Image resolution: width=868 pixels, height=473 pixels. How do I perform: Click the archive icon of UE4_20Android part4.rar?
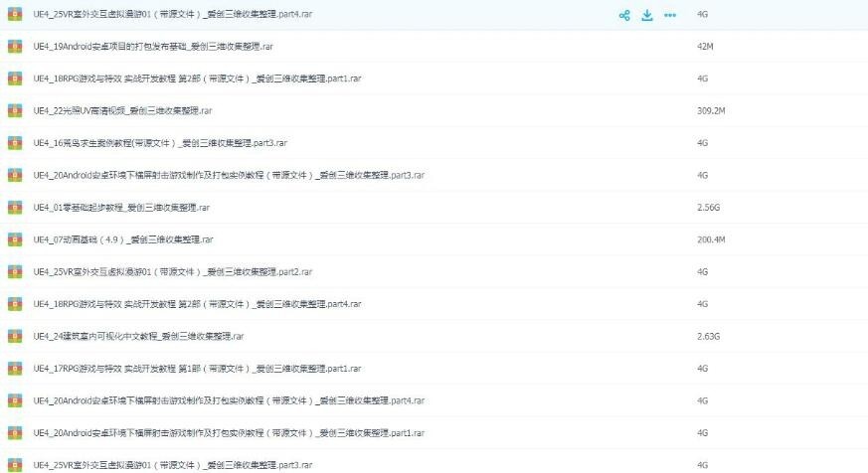click(x=15, y=400)
